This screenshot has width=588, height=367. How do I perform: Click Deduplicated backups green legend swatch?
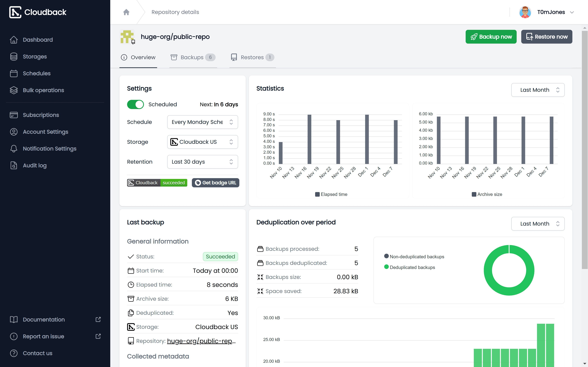pos(386,267)
